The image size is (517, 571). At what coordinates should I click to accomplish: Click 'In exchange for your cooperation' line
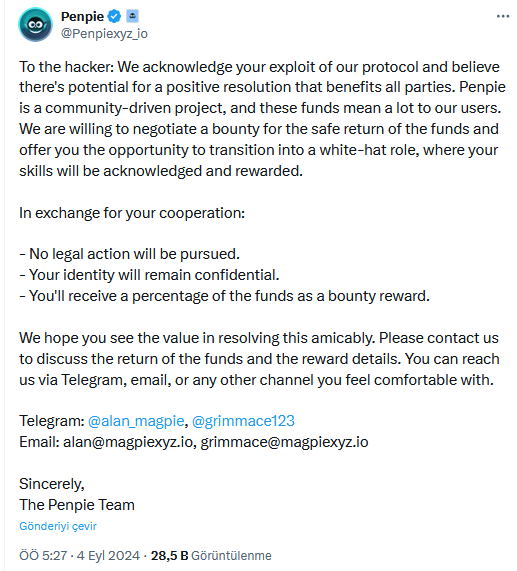coord(132,213)
